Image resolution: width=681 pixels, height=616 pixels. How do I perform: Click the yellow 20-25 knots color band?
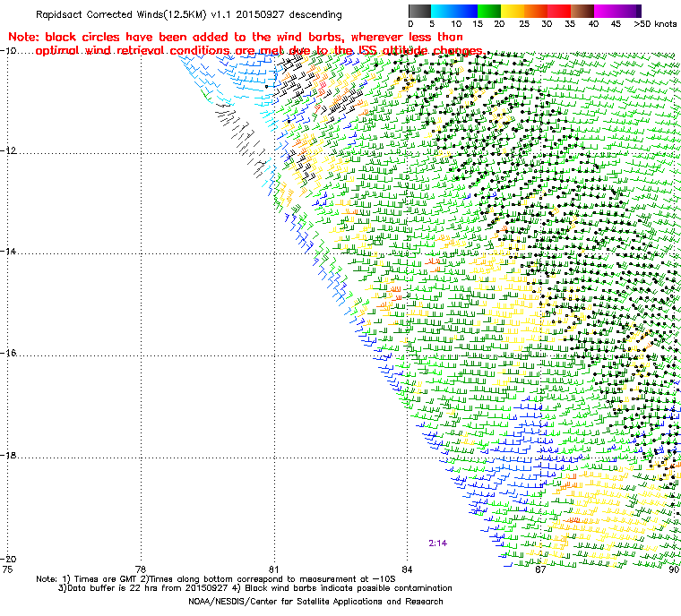point(513,11)
